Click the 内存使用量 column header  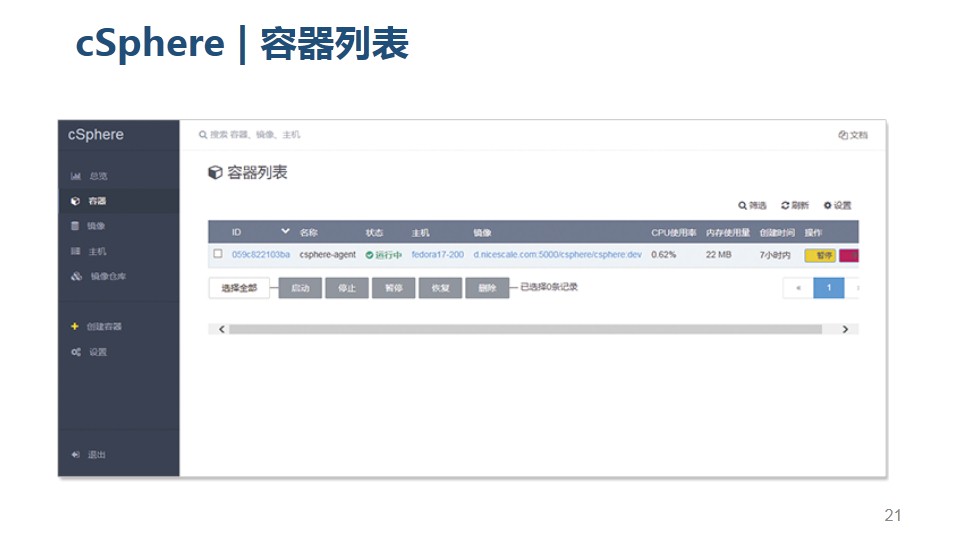click(728, 233)
